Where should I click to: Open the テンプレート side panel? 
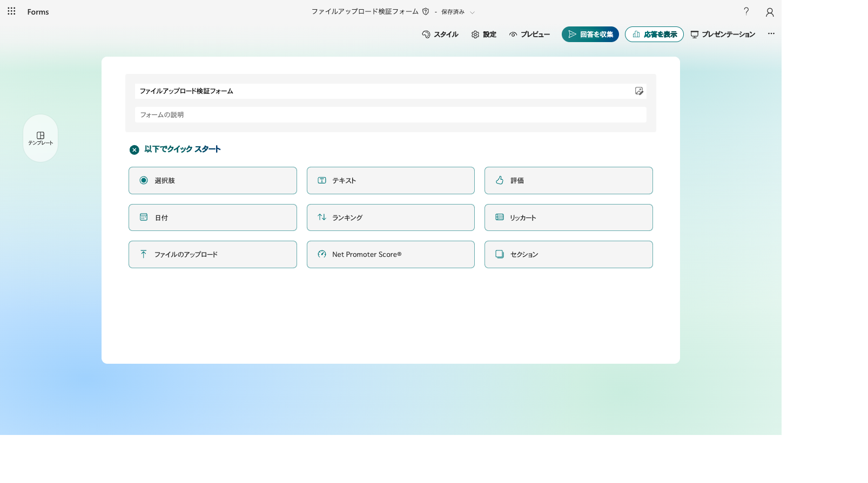41,138
